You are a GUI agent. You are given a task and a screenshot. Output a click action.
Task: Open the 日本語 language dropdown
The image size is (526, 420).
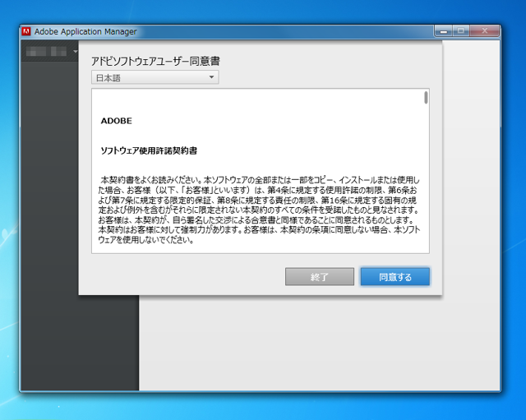(155, 77)
